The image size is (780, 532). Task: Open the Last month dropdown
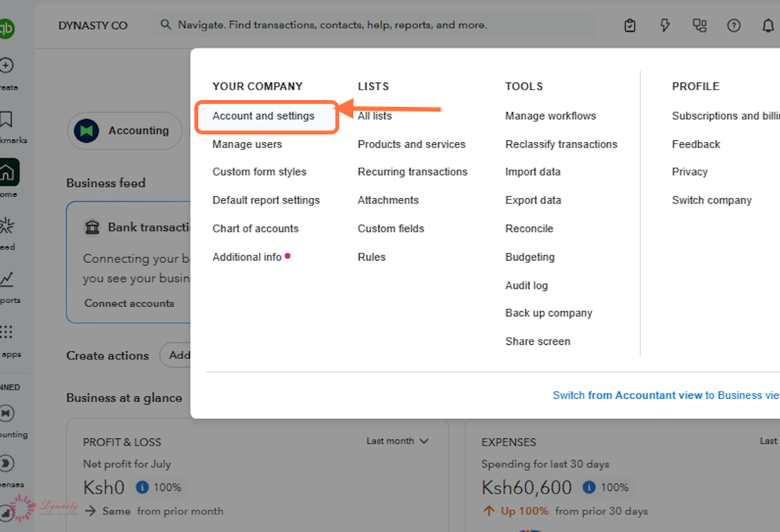[398, 441]
